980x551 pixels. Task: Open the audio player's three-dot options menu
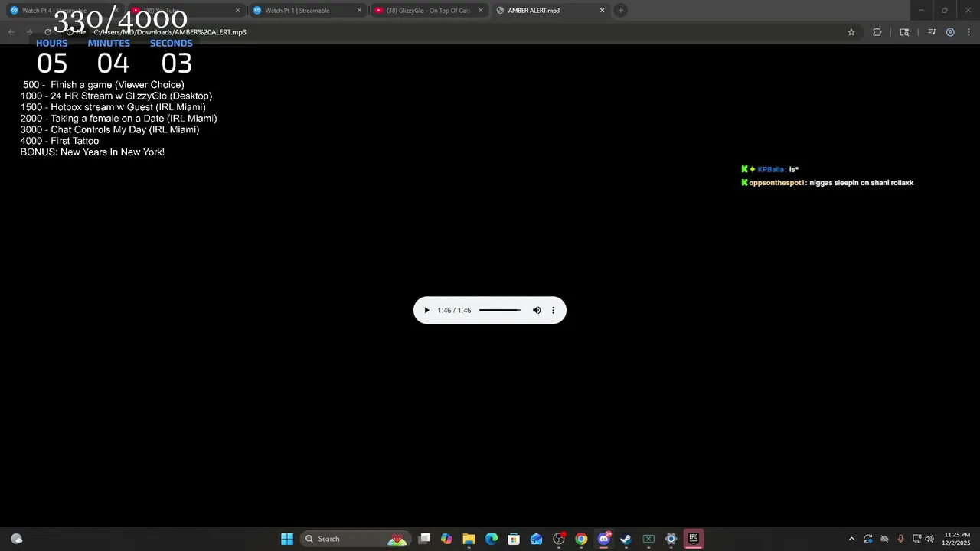(553, 310)
